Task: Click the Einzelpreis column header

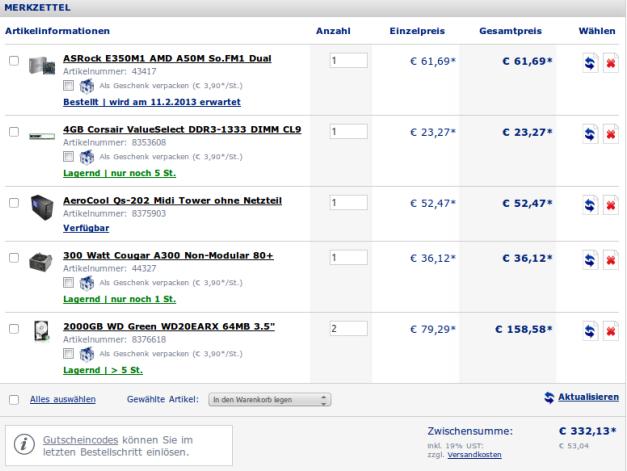Action: click(415, 33)
